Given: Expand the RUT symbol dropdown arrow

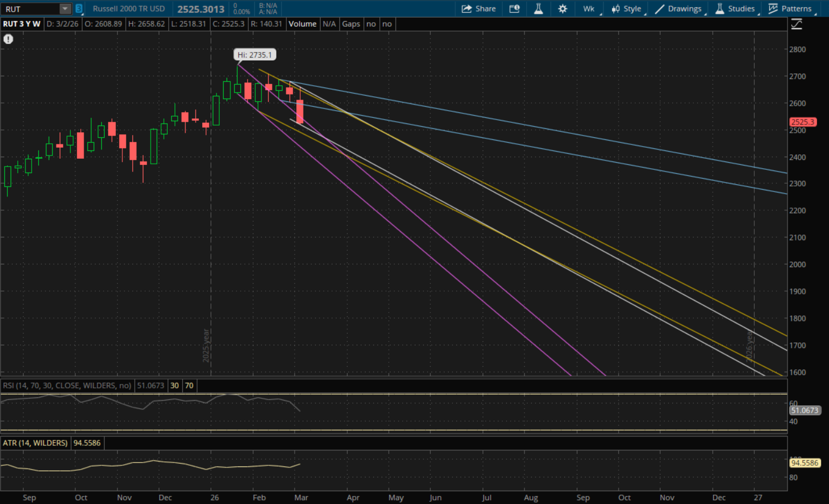Looking at the screenshot, I should (65, 9).
